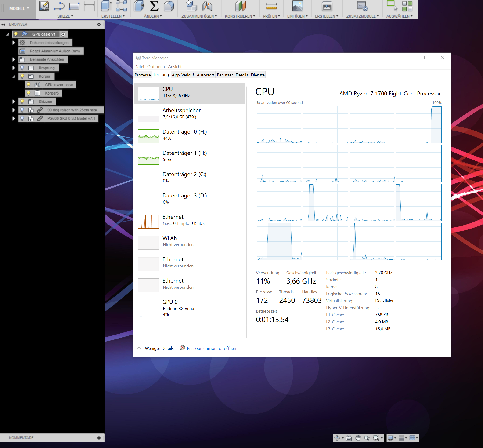Switch to the Prozesse tab

[x=143, y=75]
